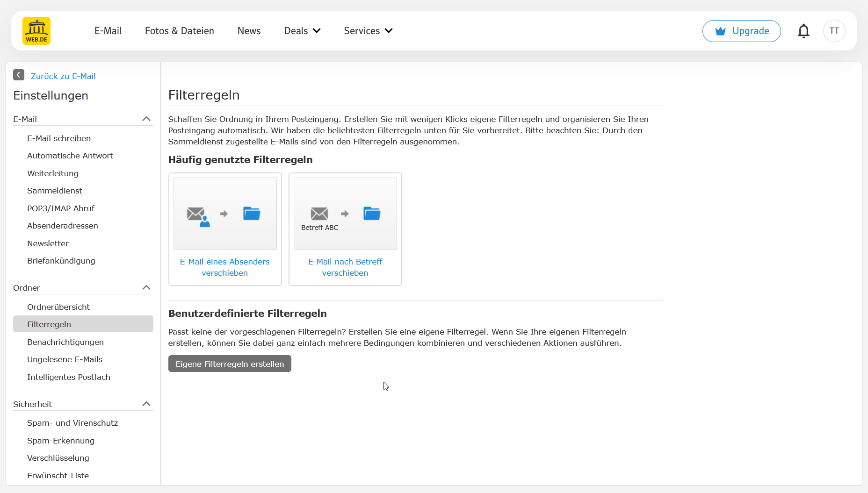The image size is (868, 493).
Task: Select Automatische Antwort in the sidebar
Action: tap(70, 156)
